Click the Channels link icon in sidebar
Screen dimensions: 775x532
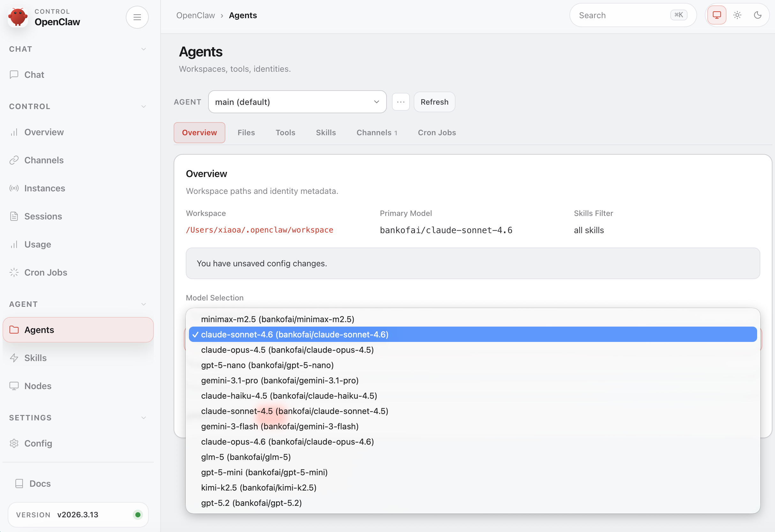14,160
